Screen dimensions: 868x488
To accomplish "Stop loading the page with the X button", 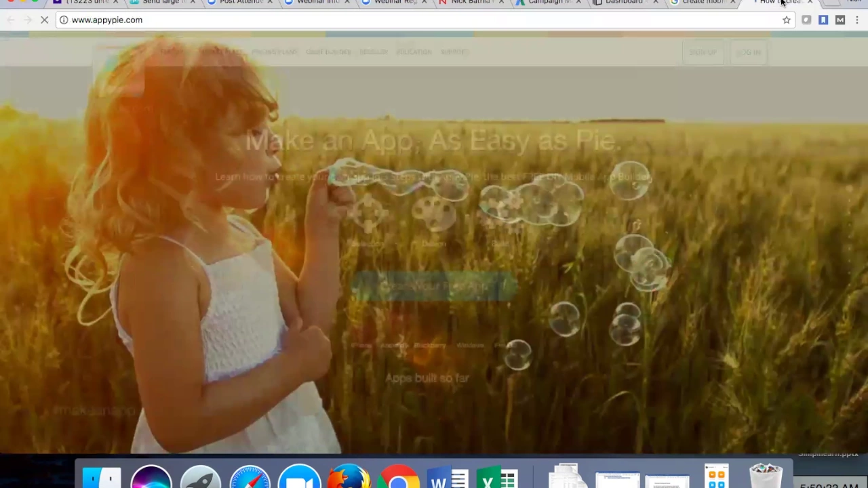I will [44, 20].
